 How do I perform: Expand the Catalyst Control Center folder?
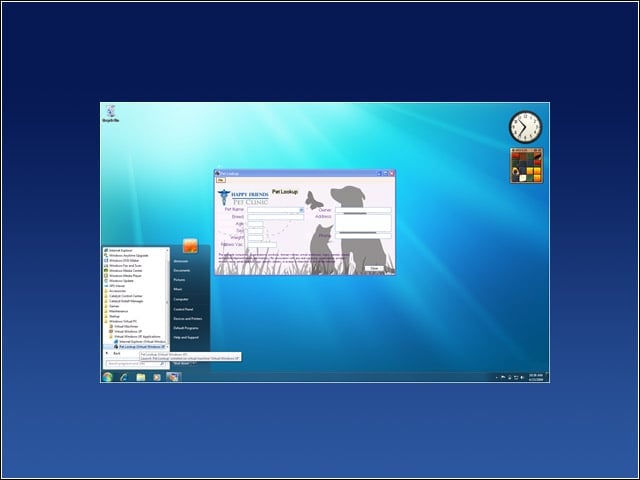click(123, 296)
